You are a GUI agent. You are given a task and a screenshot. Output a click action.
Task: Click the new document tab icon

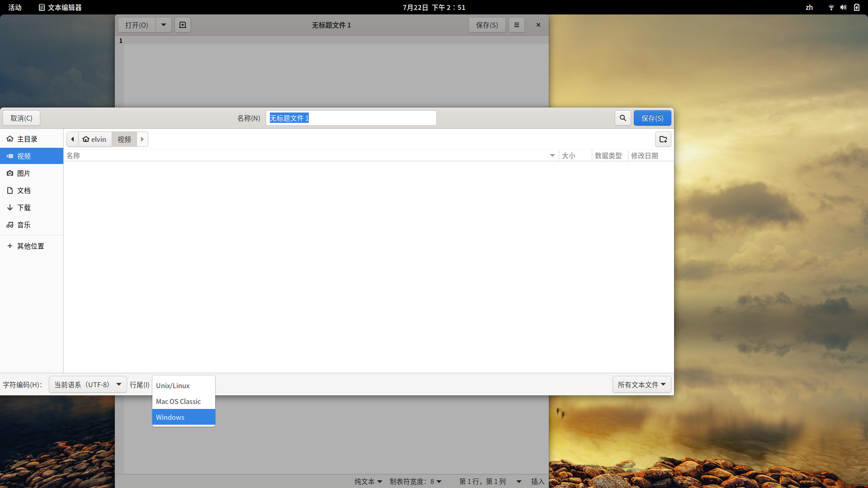(x=183, y=25)
